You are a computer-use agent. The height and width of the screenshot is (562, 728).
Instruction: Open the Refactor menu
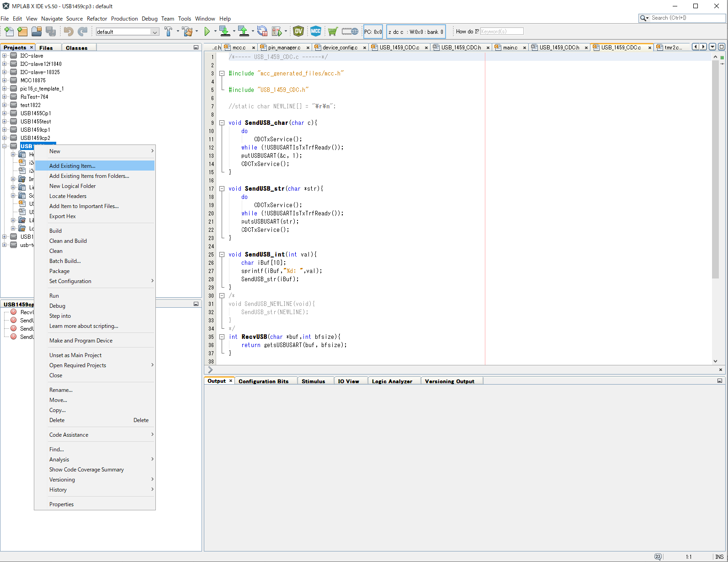(x=97, y=19)
